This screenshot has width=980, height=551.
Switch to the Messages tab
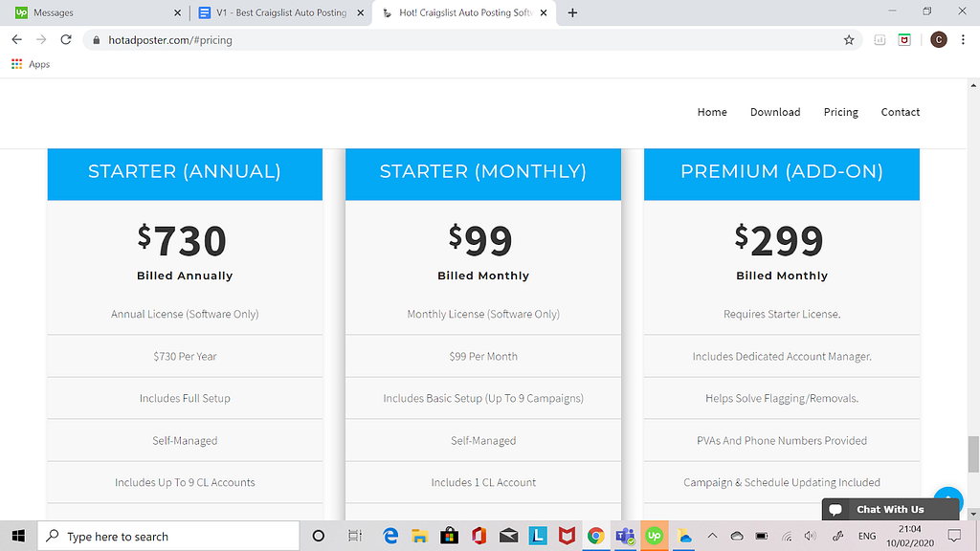click(x=94, y=12)
